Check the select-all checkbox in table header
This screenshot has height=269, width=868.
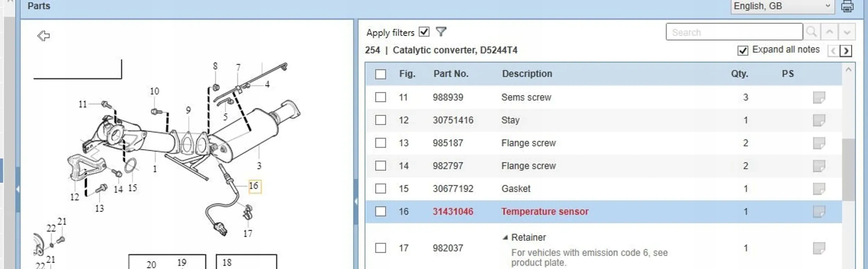pyautogui.click(x=381, y=74)
